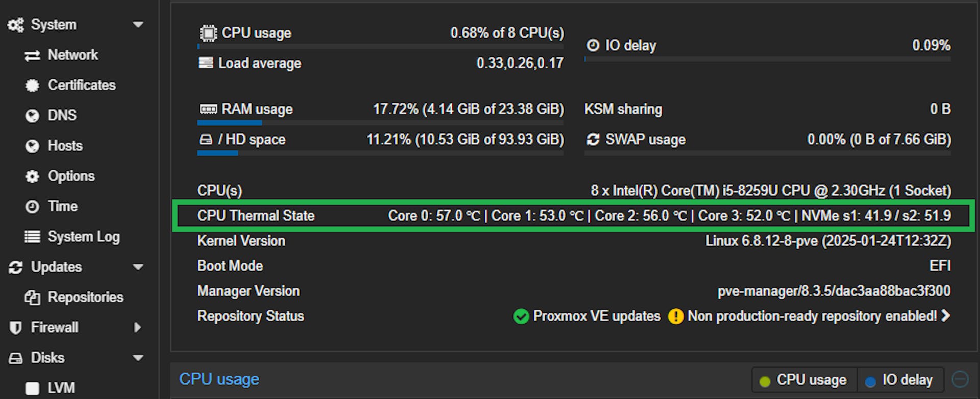Image resolution: width=980 pixels, height=399 pixels.
Task: Collapse the Disks section arrow
Action: coord(138,358)
